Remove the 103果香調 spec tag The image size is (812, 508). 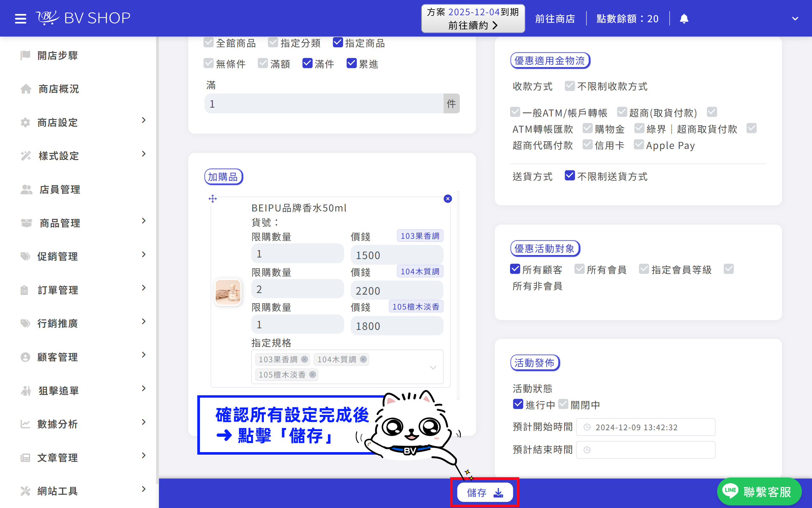304,359
